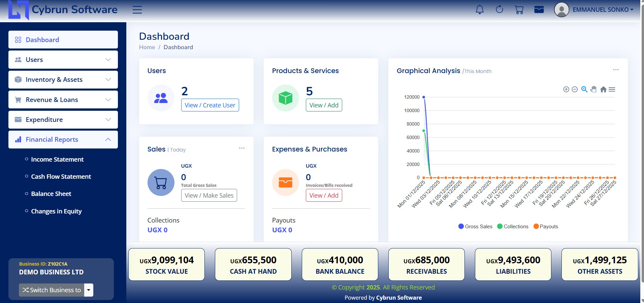Click the View / Create User button
The image size is (644, 303).
tap(210, 105)
